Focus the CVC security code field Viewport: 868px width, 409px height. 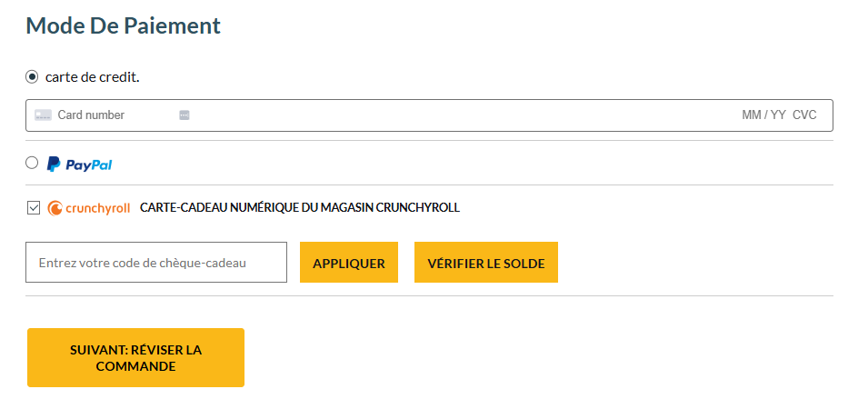click(x=804, y=115)
